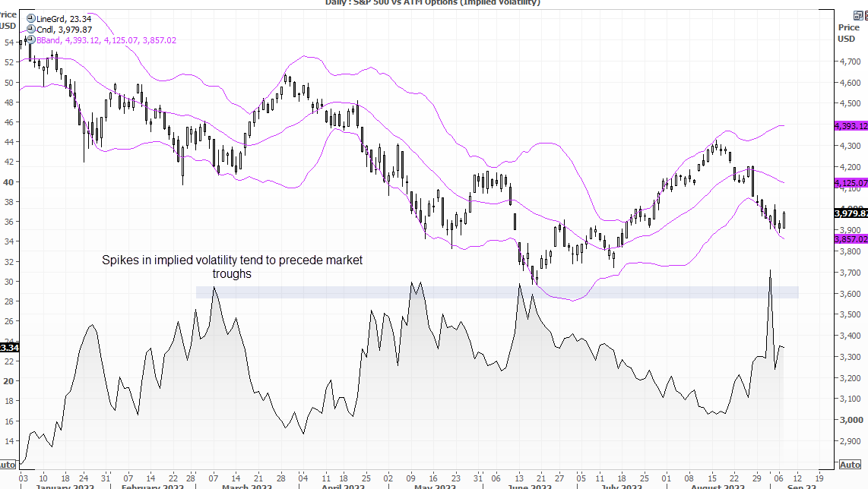Click the Auto scale button at bottom left
This screenshot has width=868, height=489.
tap(7, 465)
